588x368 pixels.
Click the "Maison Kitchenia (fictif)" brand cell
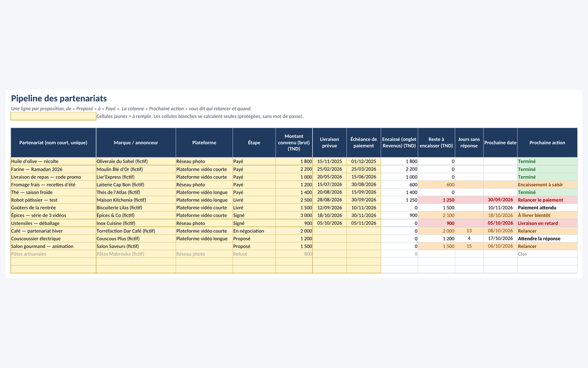136,200
